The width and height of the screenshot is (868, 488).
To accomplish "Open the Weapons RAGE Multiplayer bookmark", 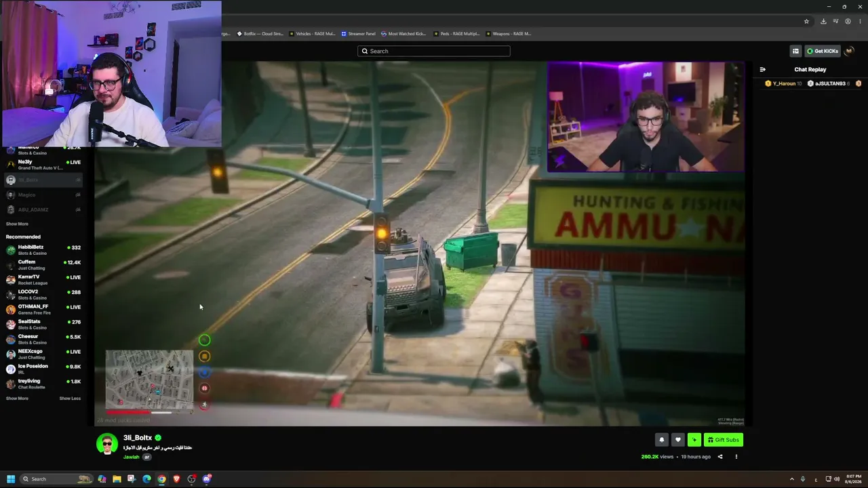I will pyautogui.click(x=509, y=34).
